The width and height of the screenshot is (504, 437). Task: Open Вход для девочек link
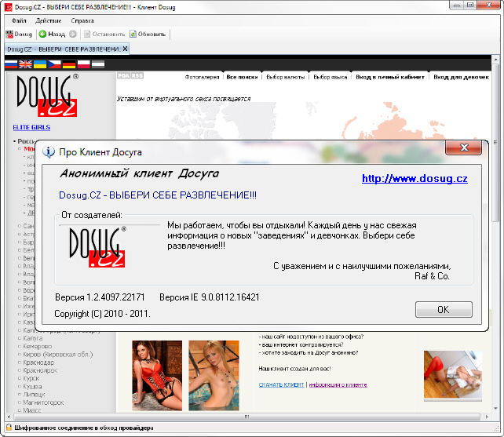click(461, 77)
